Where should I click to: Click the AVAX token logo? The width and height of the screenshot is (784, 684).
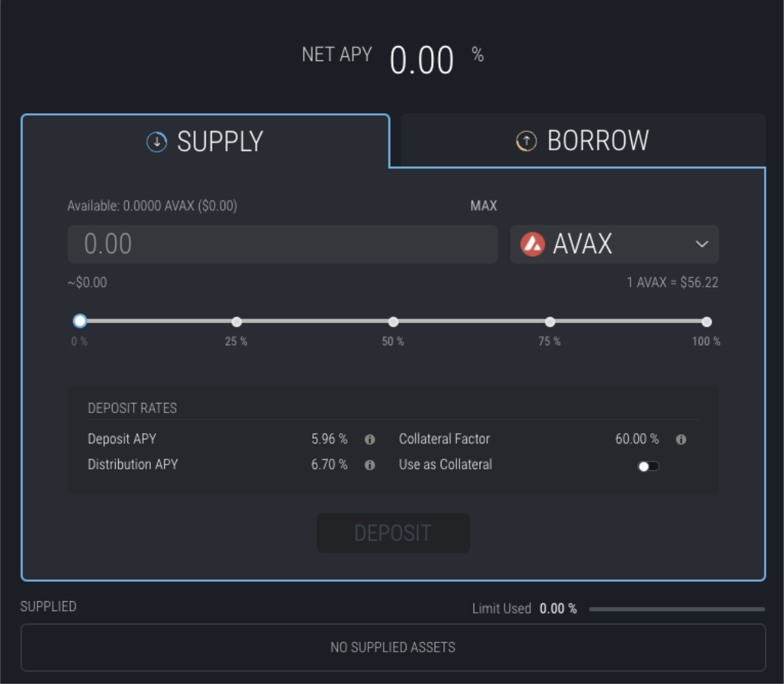(531, 245)
